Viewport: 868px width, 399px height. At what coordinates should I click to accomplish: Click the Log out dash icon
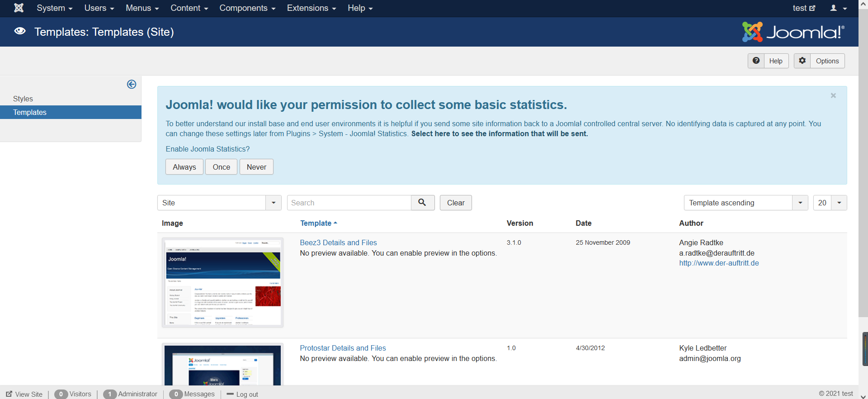tap(230, 394)
